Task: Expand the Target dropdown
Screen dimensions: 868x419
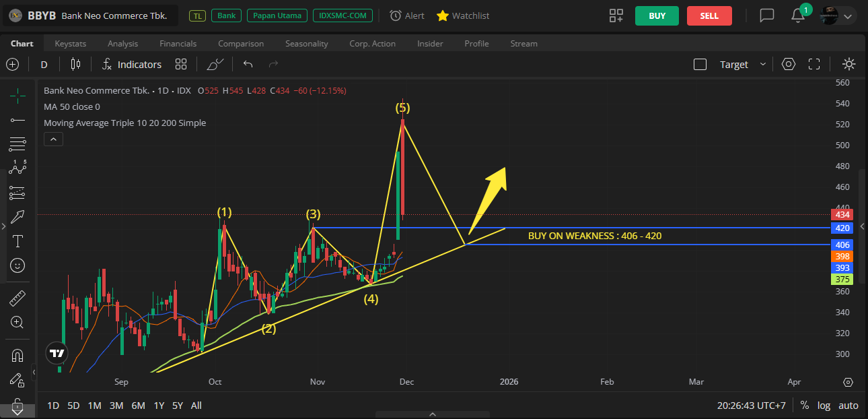Action: pos(743,65)
